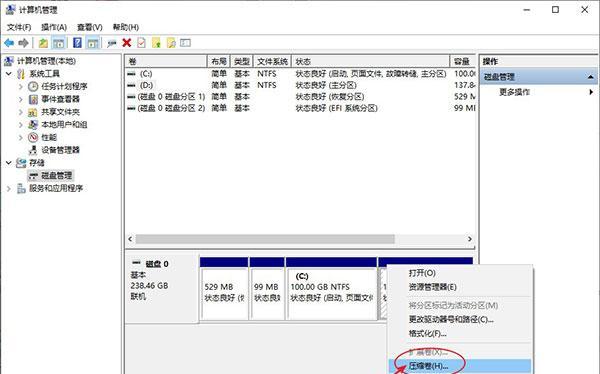Click the properties checkmark sheet icon

(141, 43)
